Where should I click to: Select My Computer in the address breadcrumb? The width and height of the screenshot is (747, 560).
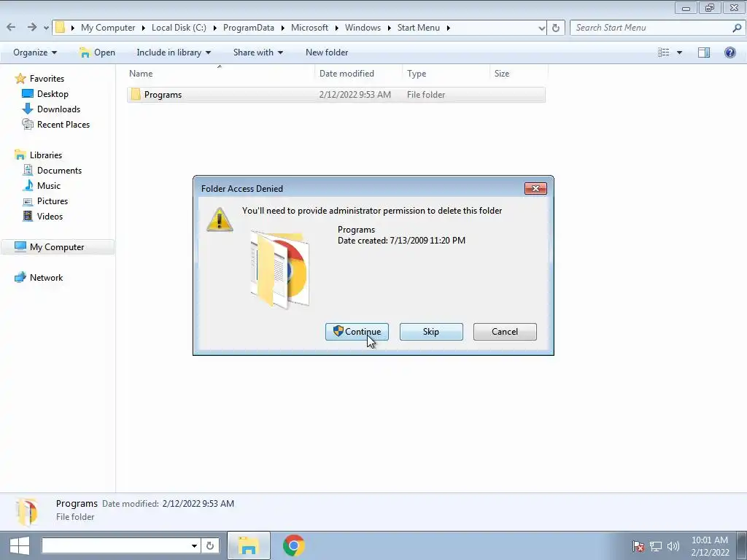[108, 28]
